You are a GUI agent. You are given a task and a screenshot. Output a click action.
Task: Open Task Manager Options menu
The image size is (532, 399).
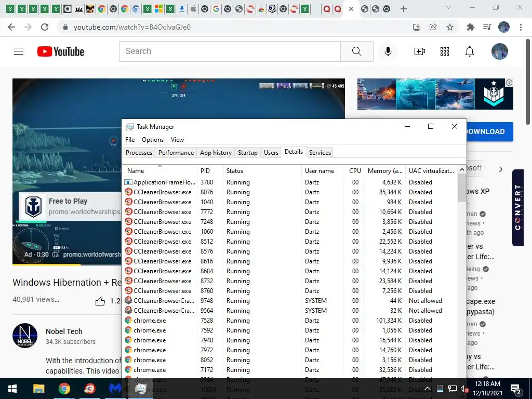(x=153, y=140)
